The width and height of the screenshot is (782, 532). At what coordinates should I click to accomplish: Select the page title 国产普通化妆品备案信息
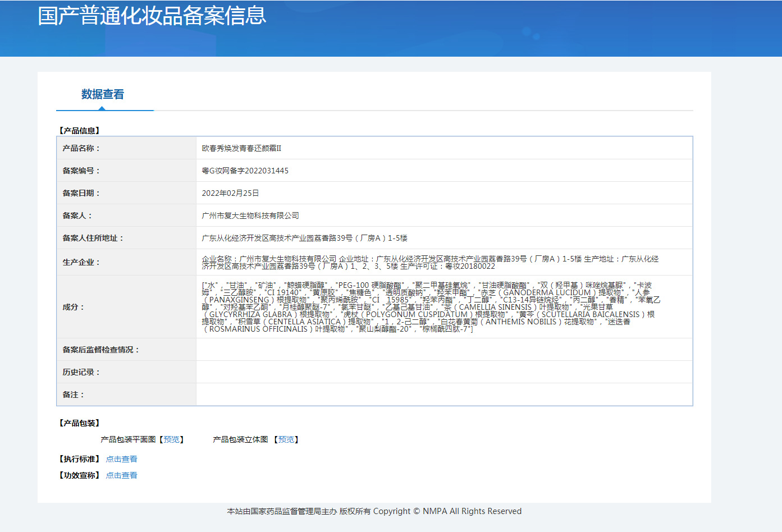click(x=152, y=15)
